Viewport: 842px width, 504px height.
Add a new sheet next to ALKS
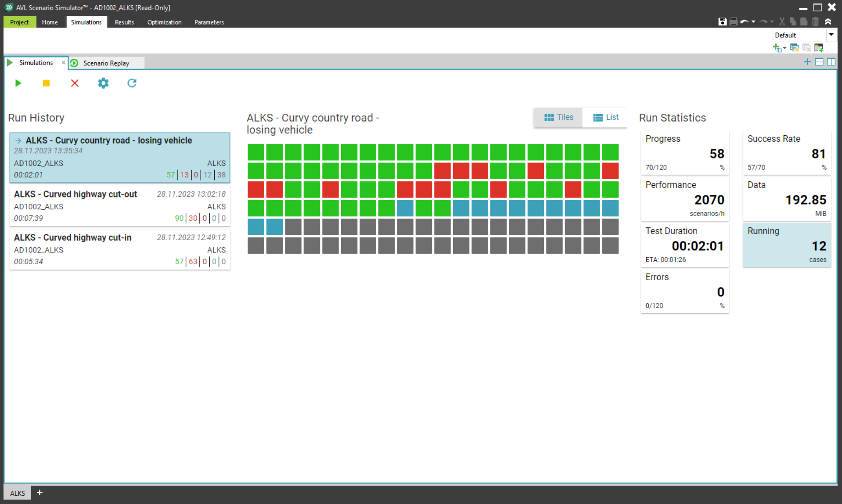[40, 493]
